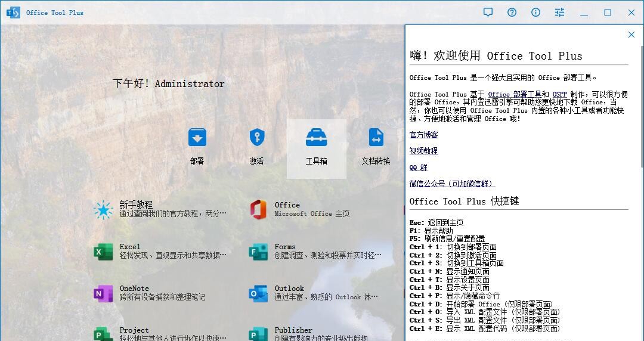The image size is (644, 341).
Task: Click the Ctrl + T: 显示设置页面 line
Action: pos(450,280)
